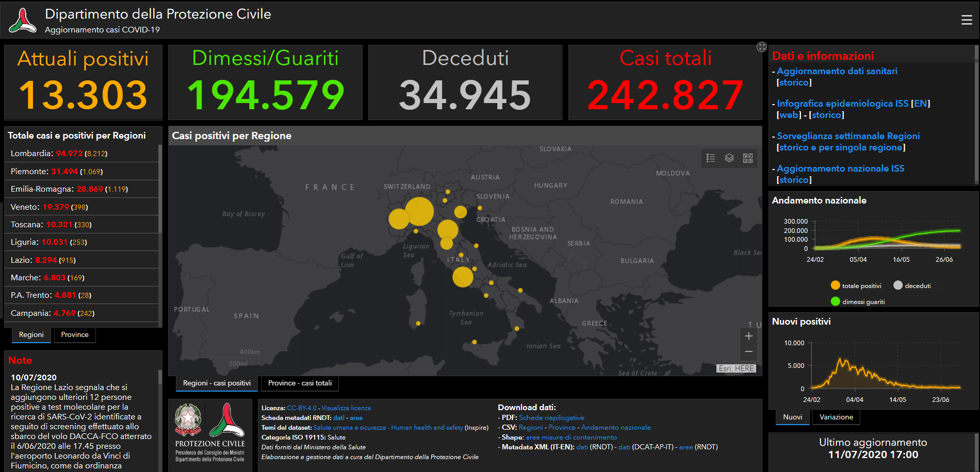Viewport: 980px width, 472px height.
Task: Open the map layers icon
Action: click(729, 158)
